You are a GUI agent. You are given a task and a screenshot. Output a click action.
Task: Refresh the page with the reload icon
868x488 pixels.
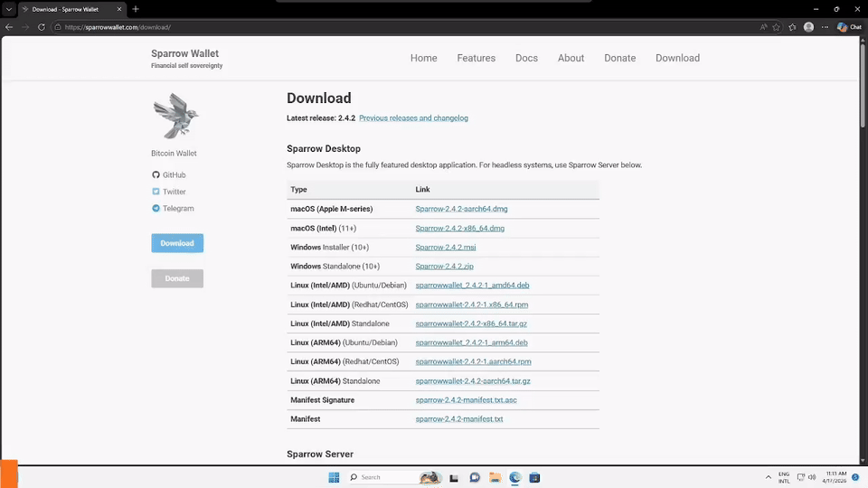coord(42,27)
